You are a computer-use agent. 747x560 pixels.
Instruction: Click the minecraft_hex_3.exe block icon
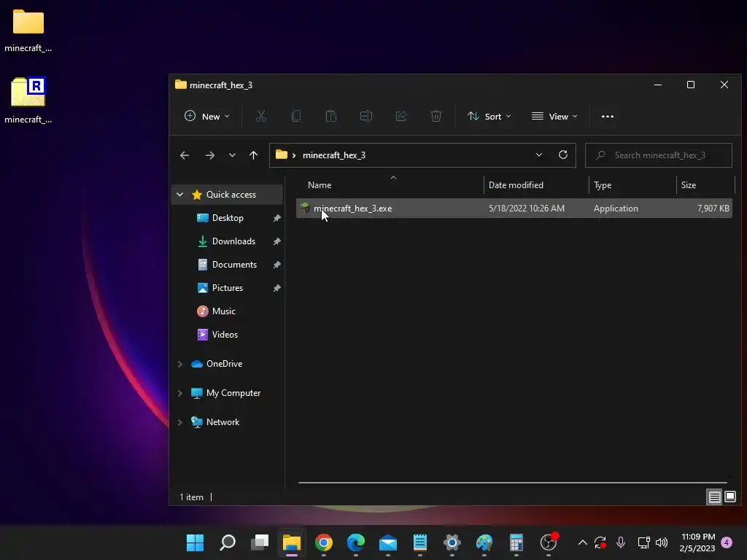[305, 208]
